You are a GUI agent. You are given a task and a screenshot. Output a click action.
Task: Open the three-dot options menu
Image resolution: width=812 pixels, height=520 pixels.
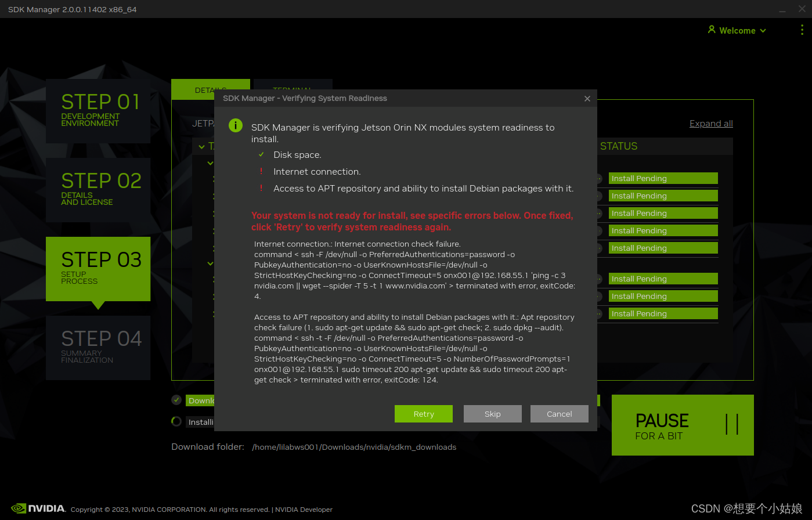tap(802, 30)
